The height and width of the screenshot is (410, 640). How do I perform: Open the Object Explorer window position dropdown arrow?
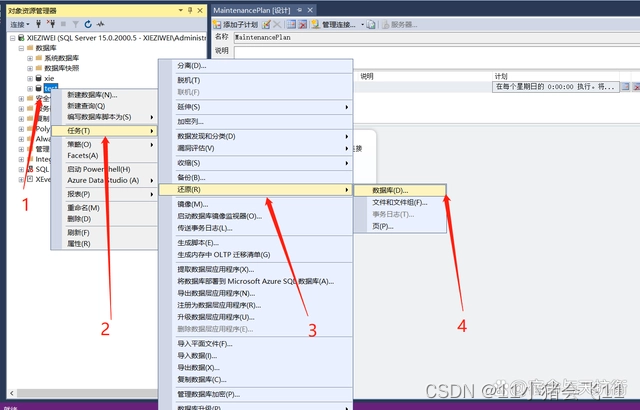(181, 10)
